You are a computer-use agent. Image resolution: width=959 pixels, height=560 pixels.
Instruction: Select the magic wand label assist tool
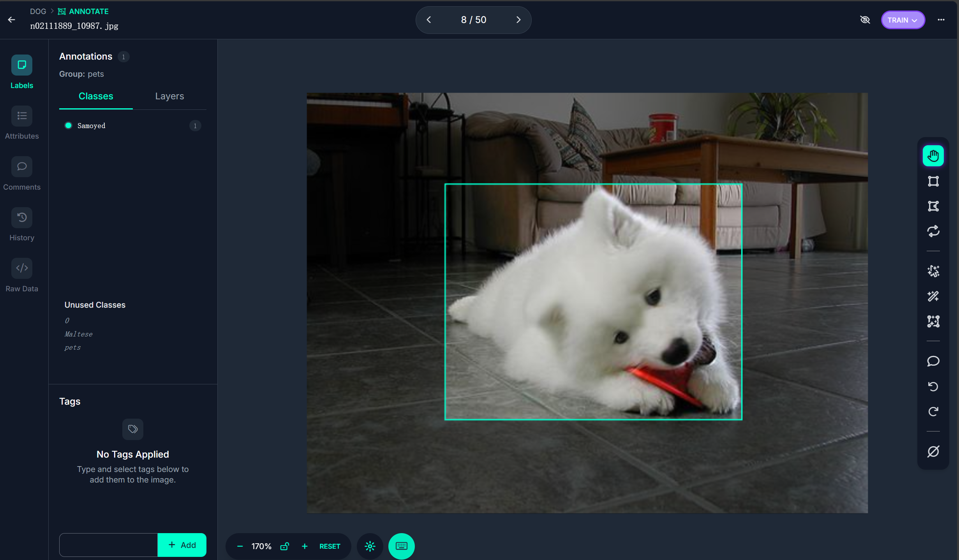[x=933, y=296]
